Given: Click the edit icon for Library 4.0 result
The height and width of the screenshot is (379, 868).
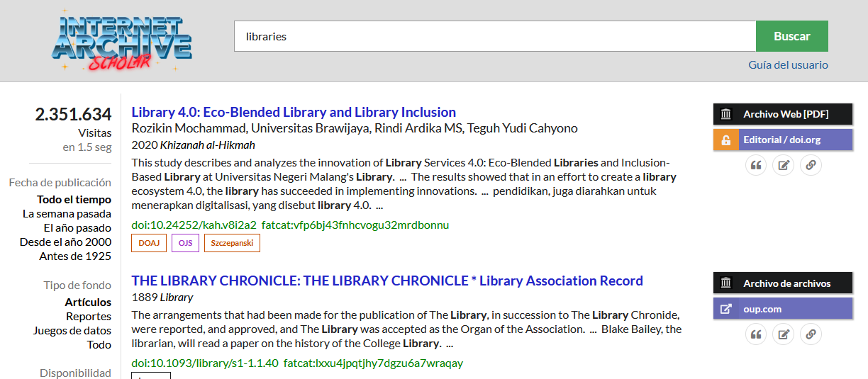Looking at the screenshot, I should pyautogui.click(x=783, y=165).
